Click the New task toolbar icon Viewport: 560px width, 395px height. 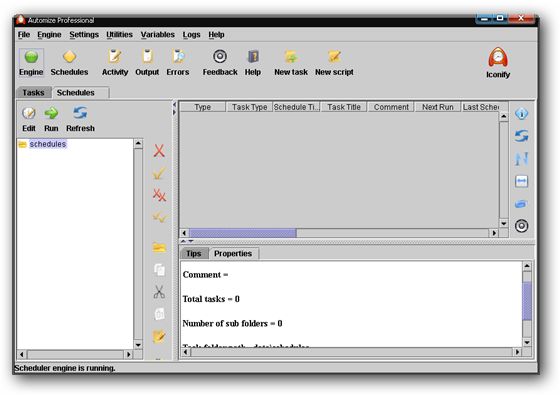pos(291,56)
